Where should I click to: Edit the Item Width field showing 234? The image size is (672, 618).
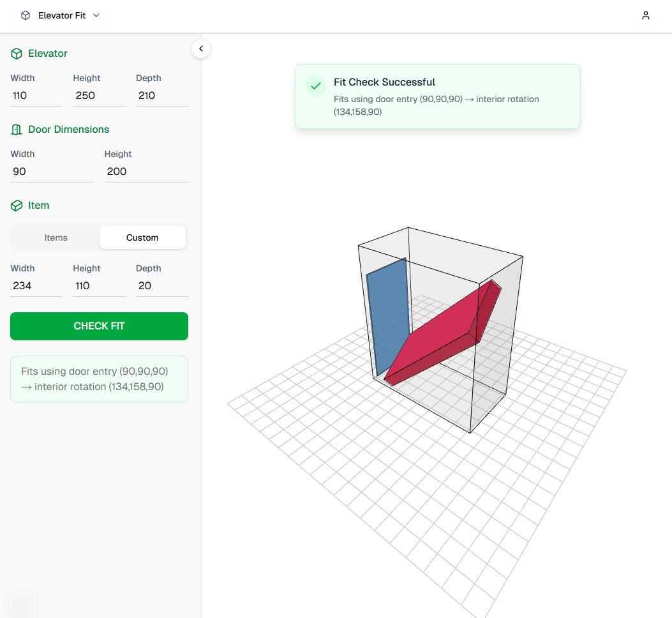coord(36,286)
